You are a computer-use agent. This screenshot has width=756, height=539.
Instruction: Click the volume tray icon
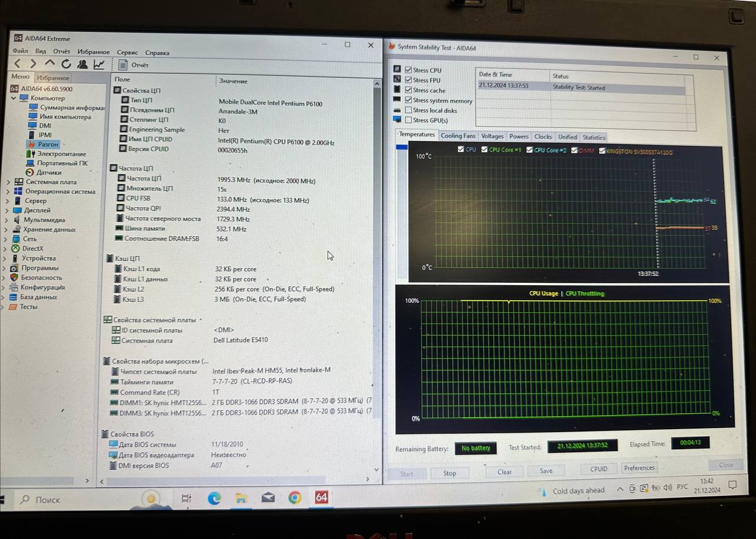coord(667,488)
